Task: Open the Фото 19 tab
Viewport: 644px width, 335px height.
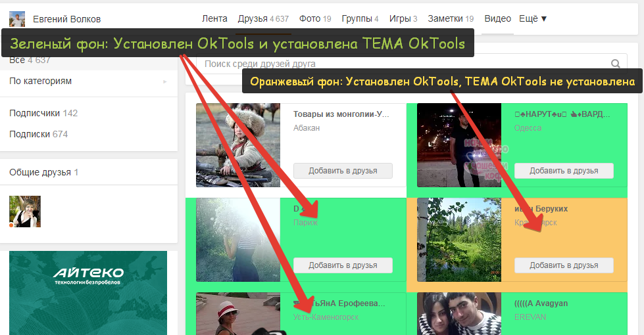Action: tap(315, 18)
